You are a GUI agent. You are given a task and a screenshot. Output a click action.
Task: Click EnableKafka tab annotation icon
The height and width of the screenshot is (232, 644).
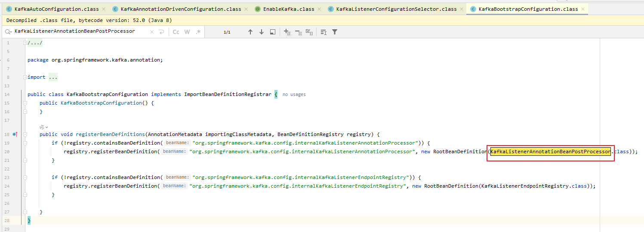coord(258,9)
